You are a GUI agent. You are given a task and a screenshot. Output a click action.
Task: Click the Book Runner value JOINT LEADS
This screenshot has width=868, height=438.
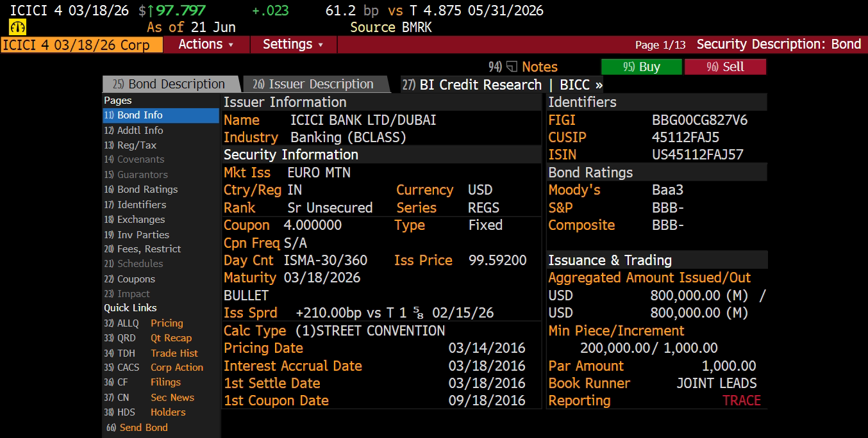tap(717, 384)
